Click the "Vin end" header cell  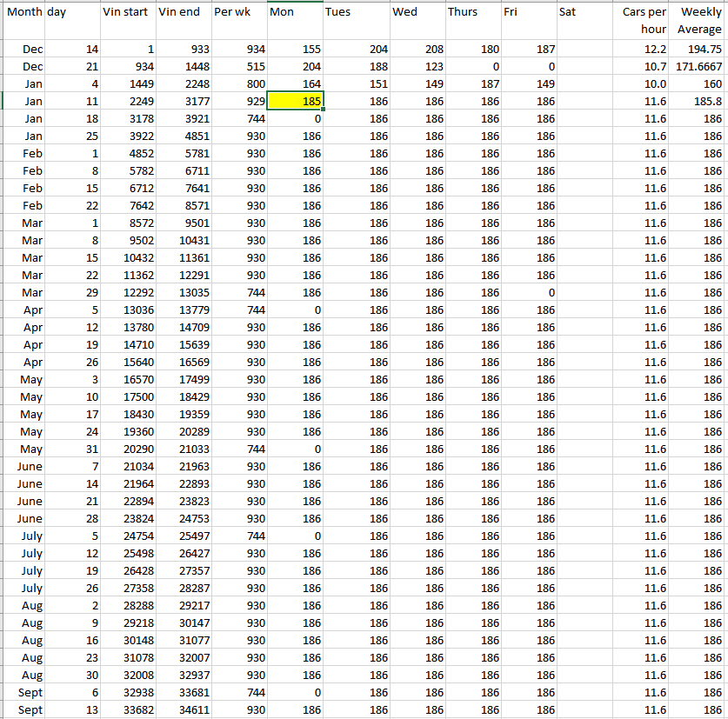pyautogui.click(x=184, y=21)
